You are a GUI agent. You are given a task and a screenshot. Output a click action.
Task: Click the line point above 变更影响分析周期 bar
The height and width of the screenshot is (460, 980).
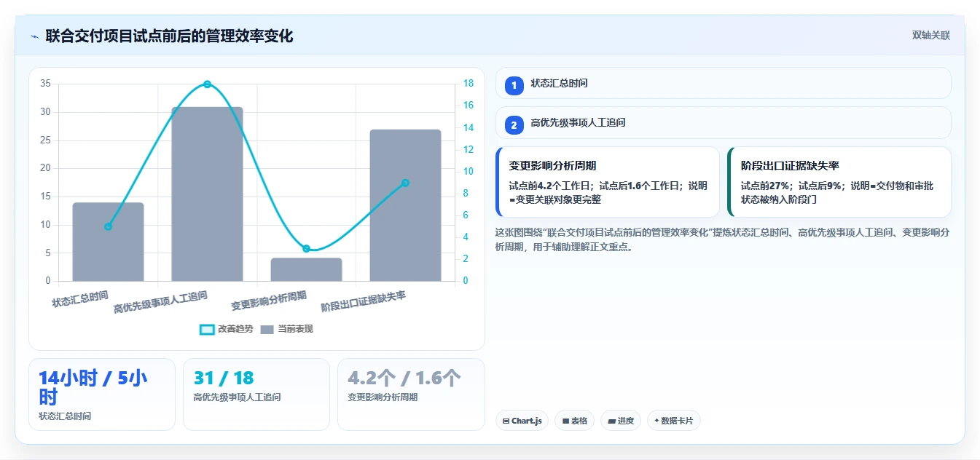(x=306, y=249)
